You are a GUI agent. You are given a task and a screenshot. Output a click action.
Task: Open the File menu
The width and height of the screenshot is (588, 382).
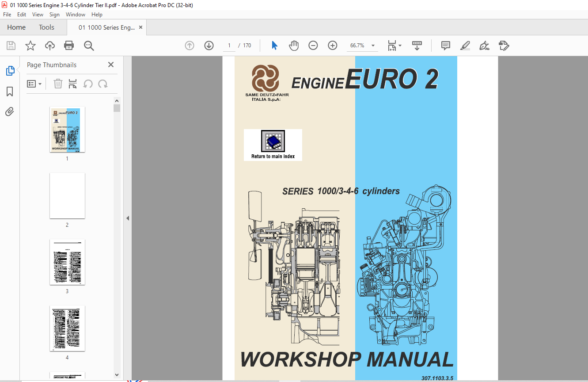pyautogui.click(x=7, y=15)
